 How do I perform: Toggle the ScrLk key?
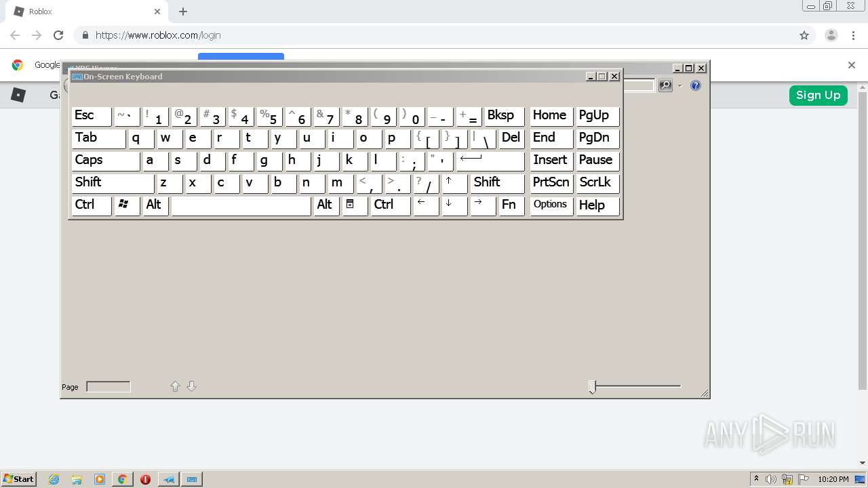coord(597,183)
